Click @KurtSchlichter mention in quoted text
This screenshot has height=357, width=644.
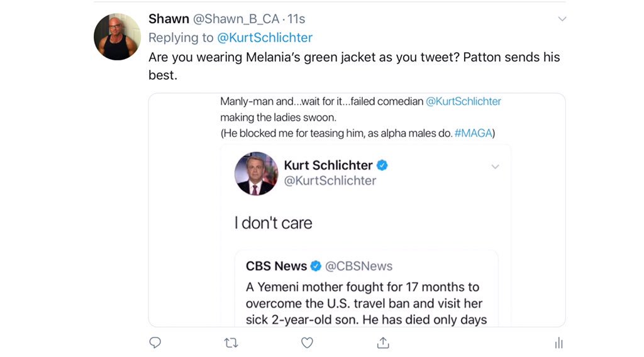tap(463, 101)
